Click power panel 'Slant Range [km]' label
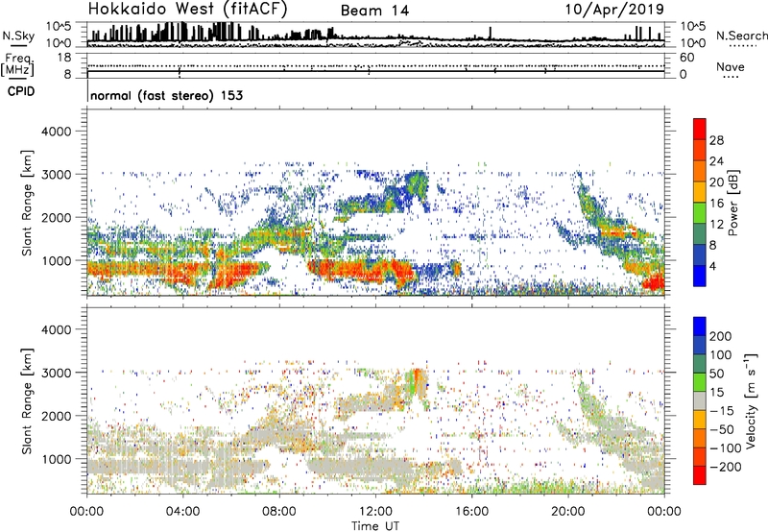 pyautogui.click(x=27, y=203)
